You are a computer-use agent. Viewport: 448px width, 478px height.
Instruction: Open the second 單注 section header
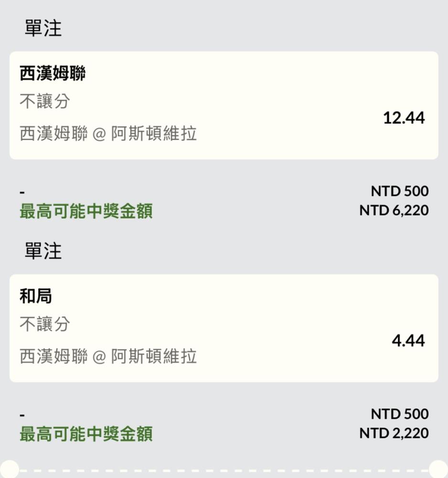click(x=43, y=251)
